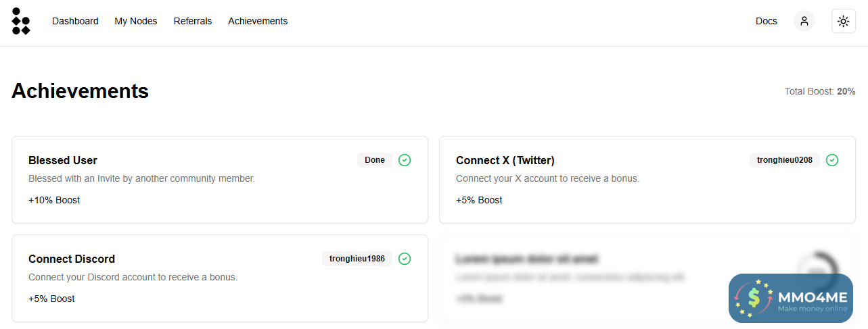This screenshot has height=329, width=868.
Task: Click the Done status badge
Action: [375, 160]
